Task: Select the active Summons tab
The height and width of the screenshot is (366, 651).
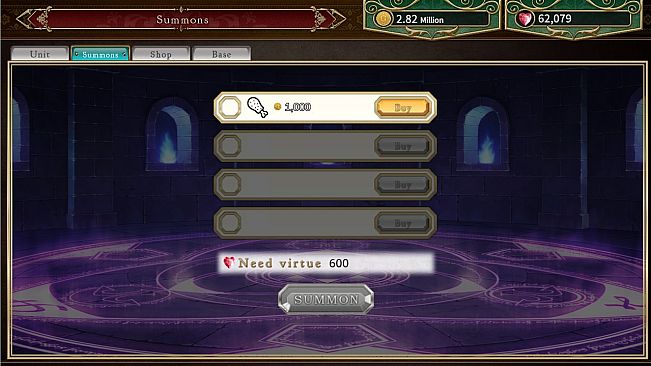Action: [x=100, y=54]
